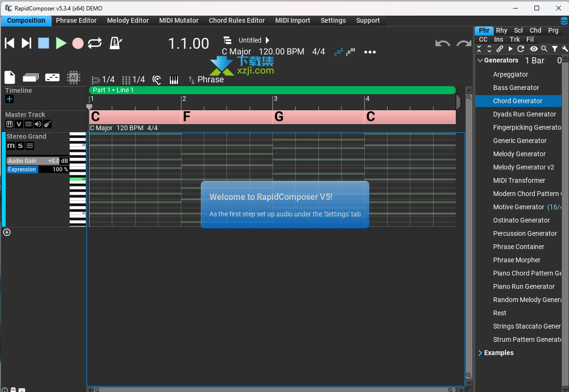Redo the last action
The width and height of the screenshot is (569, 392).
tap(464, 43)
